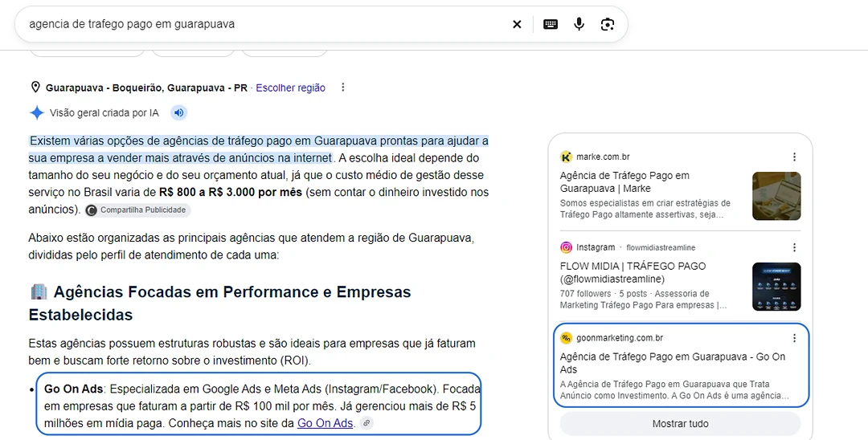
Task: Click 'Estas agências possuem estruturas robustas' paragraph
Action: [x=252, y=352]
